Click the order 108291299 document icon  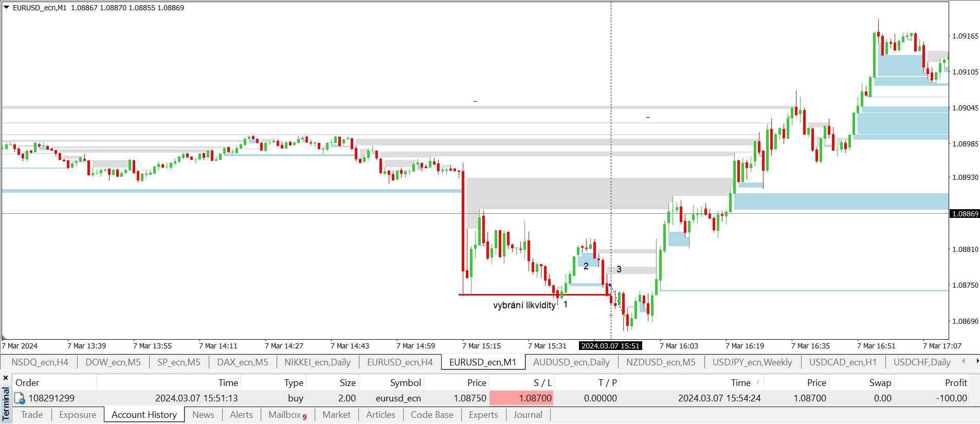click(x=20, y=398)
